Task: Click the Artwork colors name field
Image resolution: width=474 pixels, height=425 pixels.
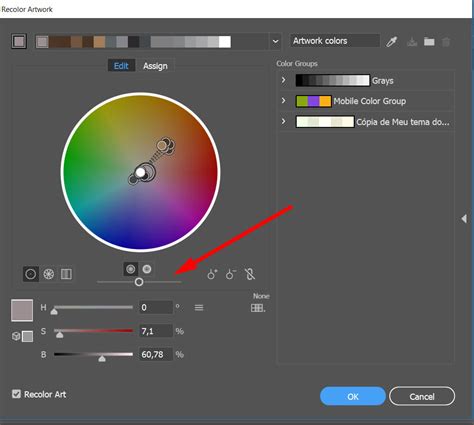Action: click(335, 41)
